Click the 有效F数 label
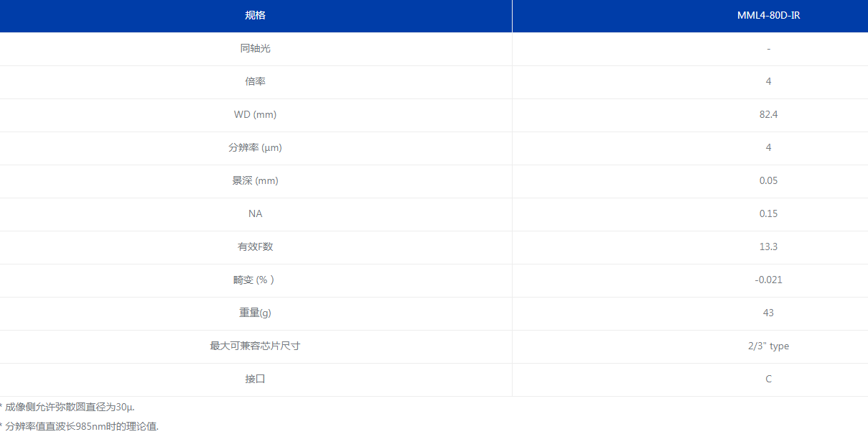 tap(255, 247)
